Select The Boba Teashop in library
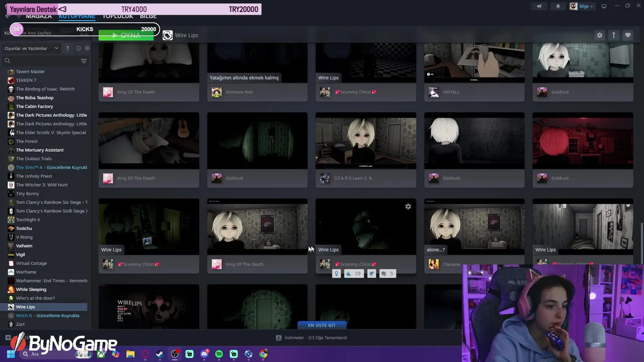 point(35,98)
